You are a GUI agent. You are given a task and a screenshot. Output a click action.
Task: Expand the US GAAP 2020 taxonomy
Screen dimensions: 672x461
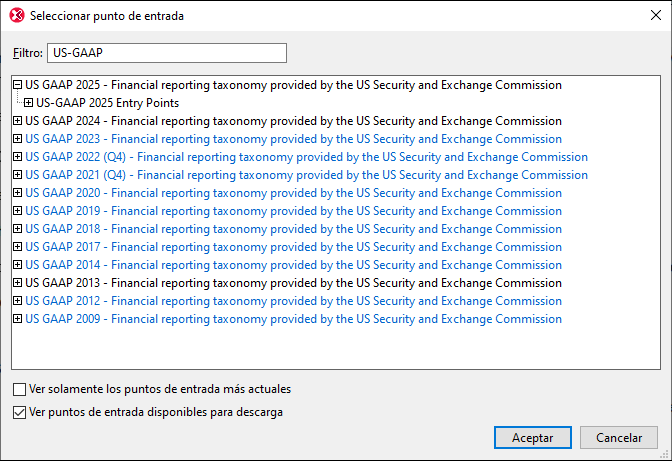18,193
